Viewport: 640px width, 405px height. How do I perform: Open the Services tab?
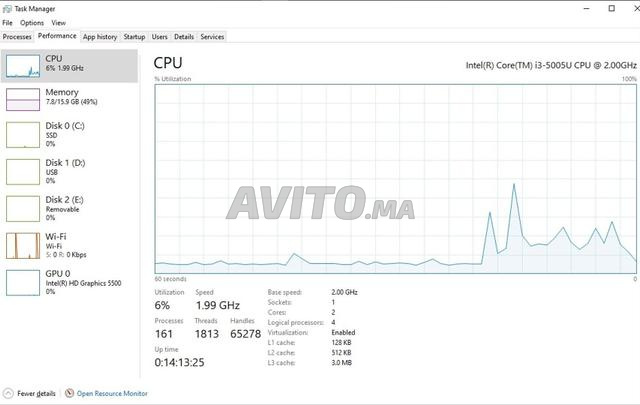click(x=212, y=36)
